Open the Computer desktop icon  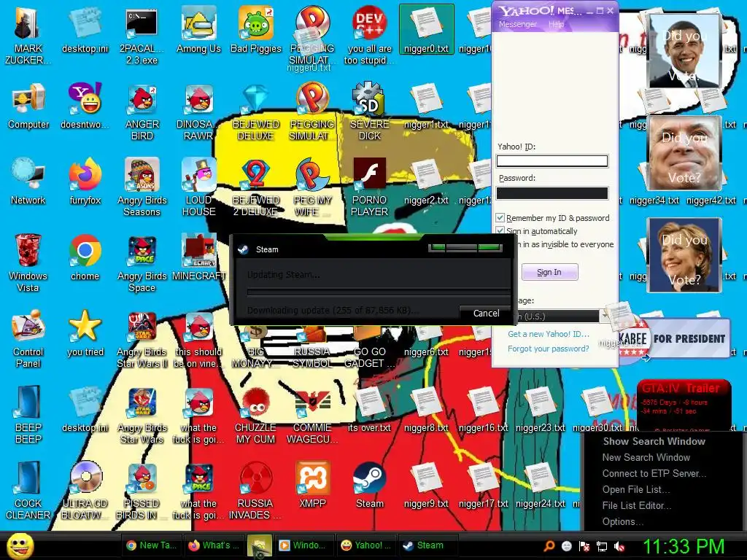(28, 106)
